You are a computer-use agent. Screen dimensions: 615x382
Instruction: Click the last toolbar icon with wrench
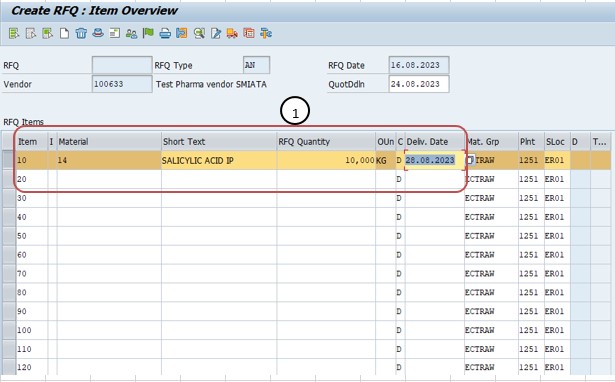(x=266, y=33)
